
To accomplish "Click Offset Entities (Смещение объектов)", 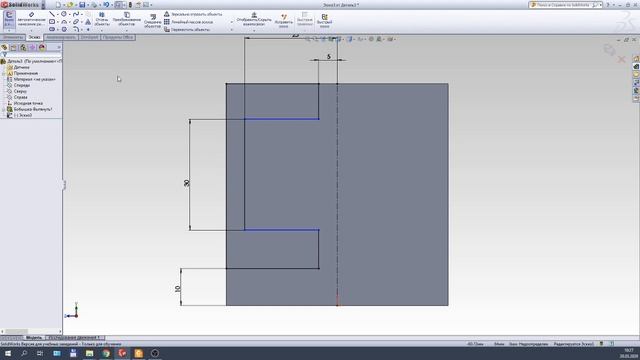I will [x=153, y=21].
